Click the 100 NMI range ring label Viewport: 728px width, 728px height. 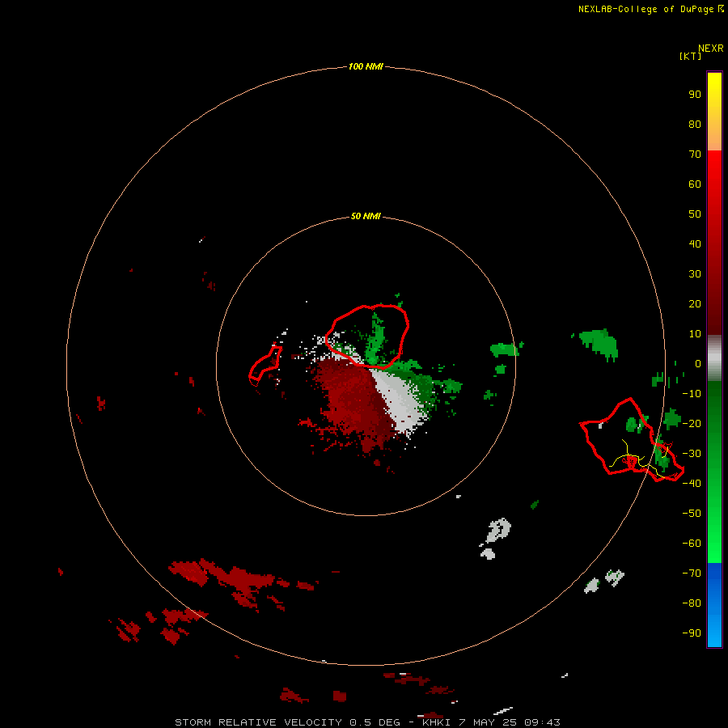(x=366, y=66)
